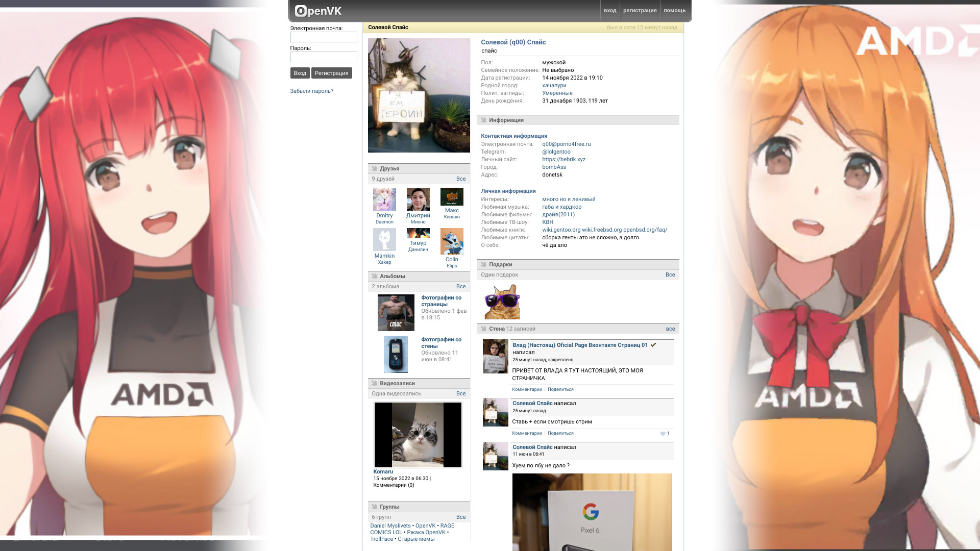Viewport: 980px width, 551px height.
Task: Open the sunglasses cat gift image
Action: (x=502, y=302)
